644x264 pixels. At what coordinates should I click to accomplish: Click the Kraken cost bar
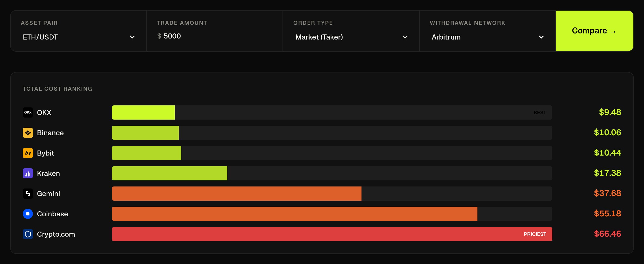pos(170,173)
